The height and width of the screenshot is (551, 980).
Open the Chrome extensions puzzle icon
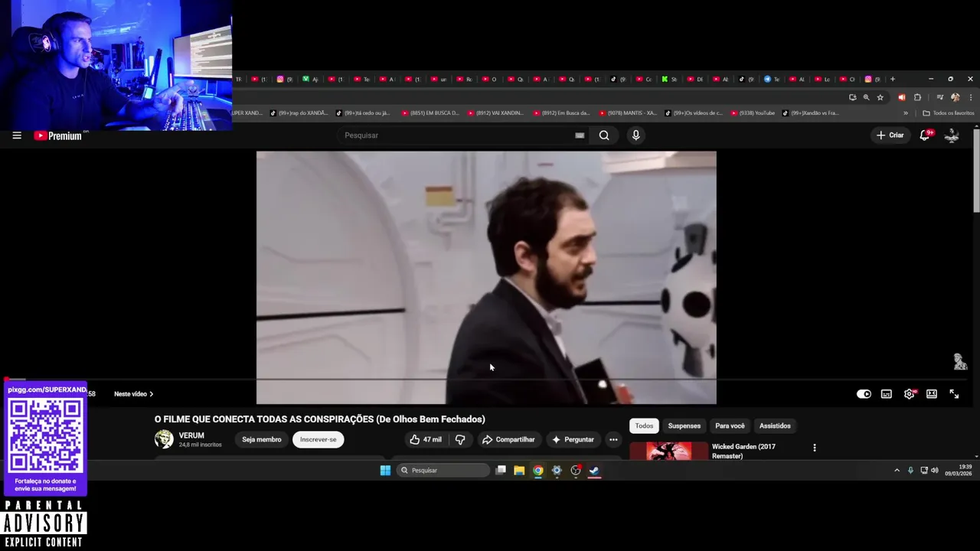(917, 97)
